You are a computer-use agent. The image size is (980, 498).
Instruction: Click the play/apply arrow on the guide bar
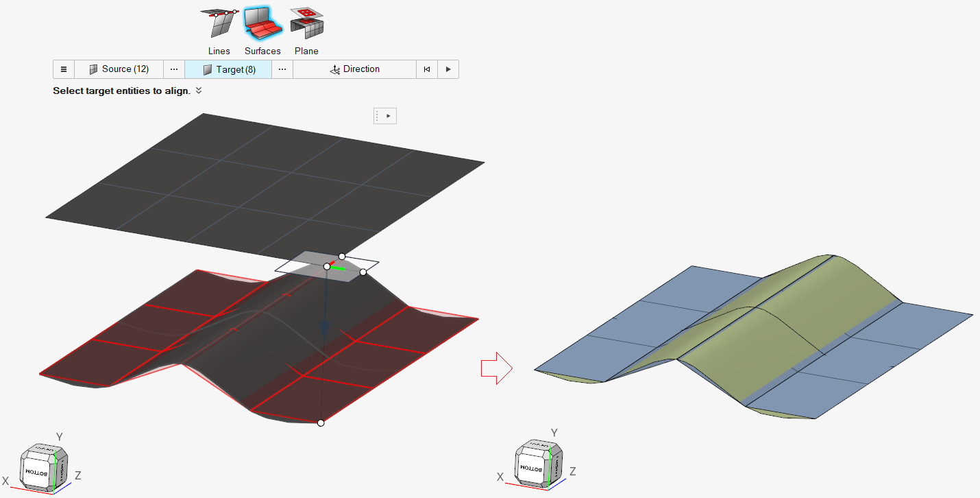click(448, 69)
